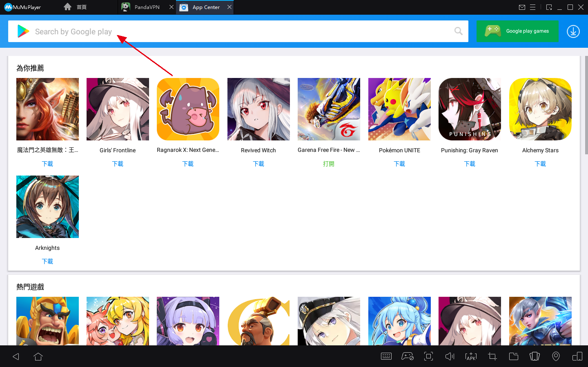Click the Android home icon in bottom bar

(x=38, y=356)
